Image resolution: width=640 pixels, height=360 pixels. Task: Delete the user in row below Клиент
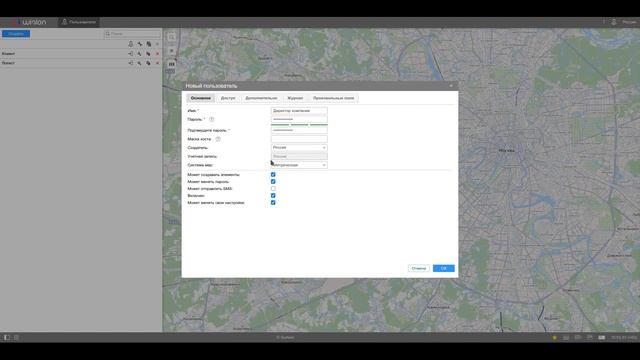tap(158, 63)
